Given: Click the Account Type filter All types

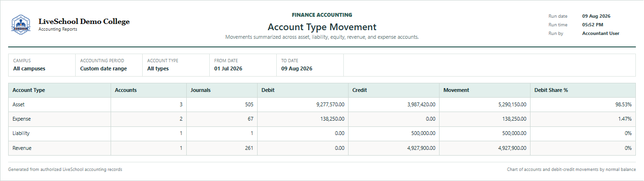Looking at the screenshot, I should 158,69.
